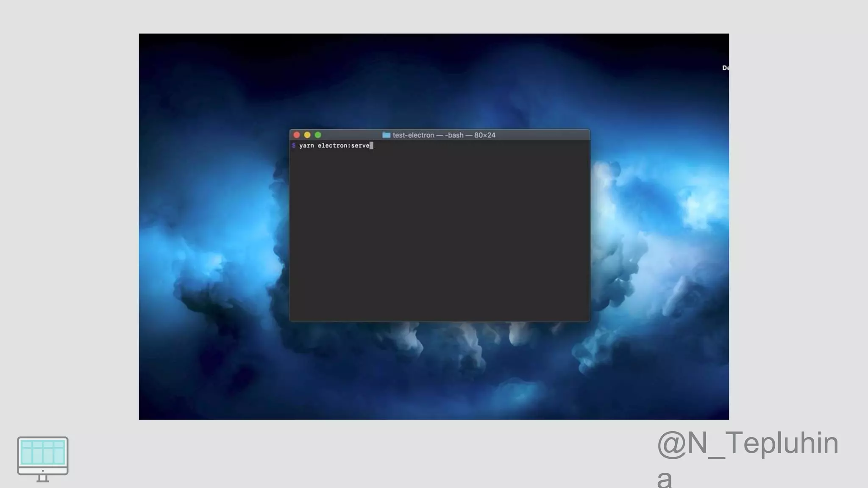Screen dimensions: 868x488
Task: Click the partially visible desktop item label
Action: (725, 68)
